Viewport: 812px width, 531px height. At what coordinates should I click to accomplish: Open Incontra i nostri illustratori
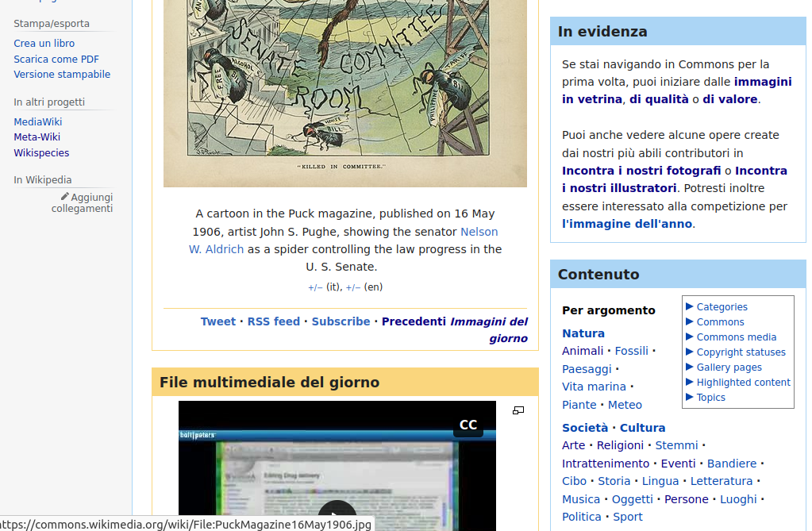(674, 179)
